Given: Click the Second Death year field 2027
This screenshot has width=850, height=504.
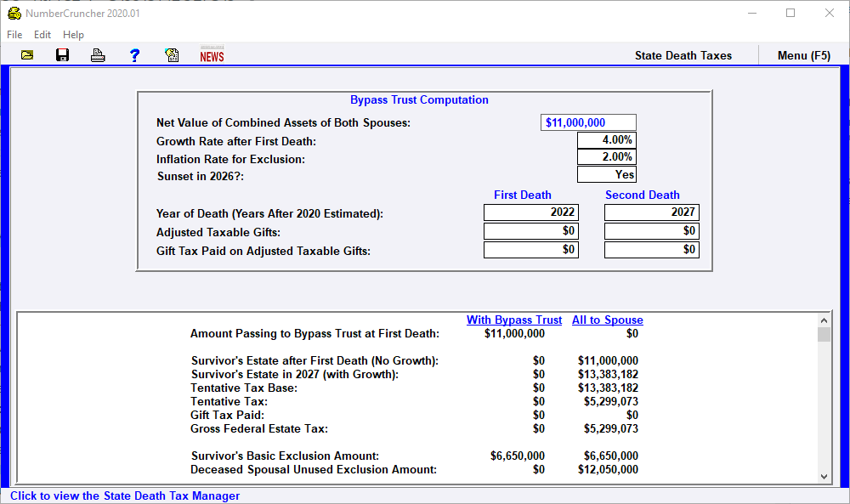Looking at the screenshot, I should tap(652, 212).
